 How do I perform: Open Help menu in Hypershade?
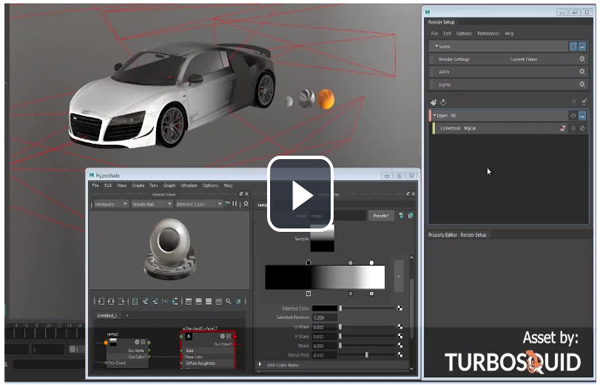click(x=228, y=186)
